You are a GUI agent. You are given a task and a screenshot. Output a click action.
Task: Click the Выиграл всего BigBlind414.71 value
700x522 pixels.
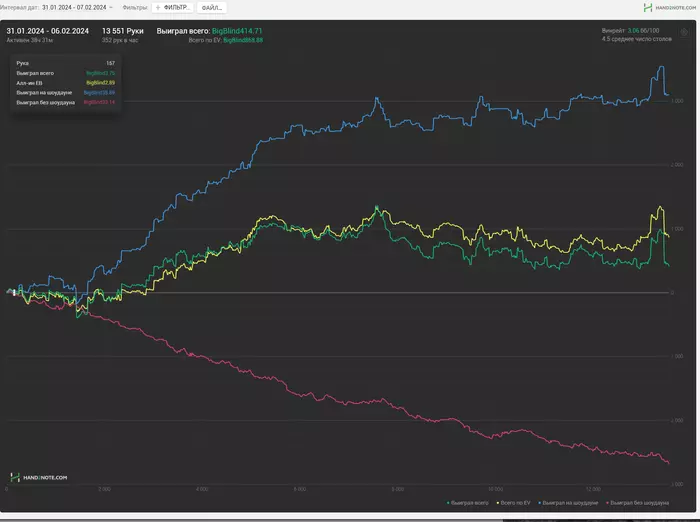tap(237, 31)
